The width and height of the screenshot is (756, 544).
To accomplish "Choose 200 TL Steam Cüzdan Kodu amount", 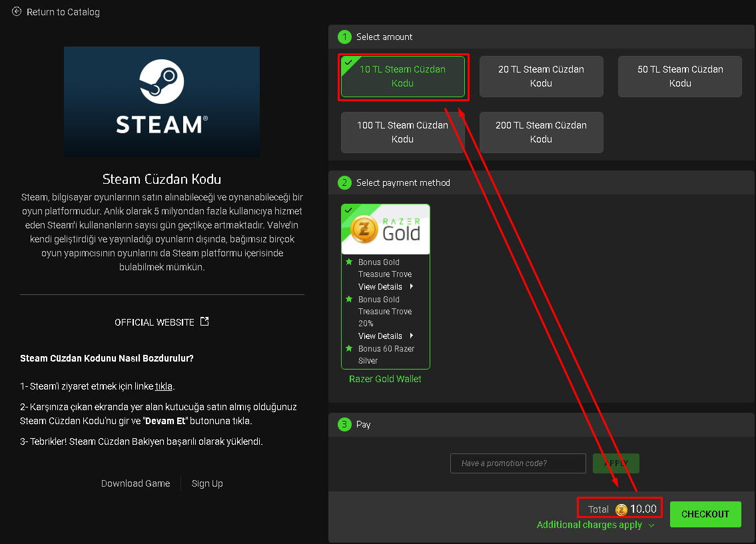I will pos(541,132).
